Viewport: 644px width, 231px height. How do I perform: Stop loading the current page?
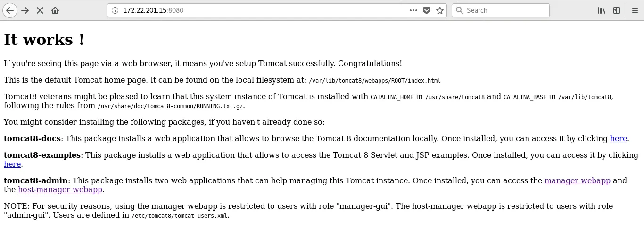pyautogui.click(x=40, y=10)
